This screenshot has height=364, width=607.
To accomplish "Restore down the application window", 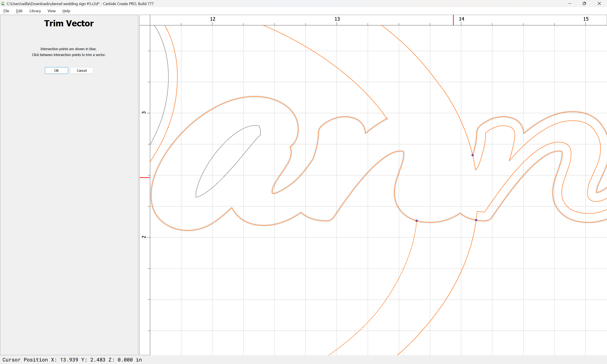I will pos(584,4).
